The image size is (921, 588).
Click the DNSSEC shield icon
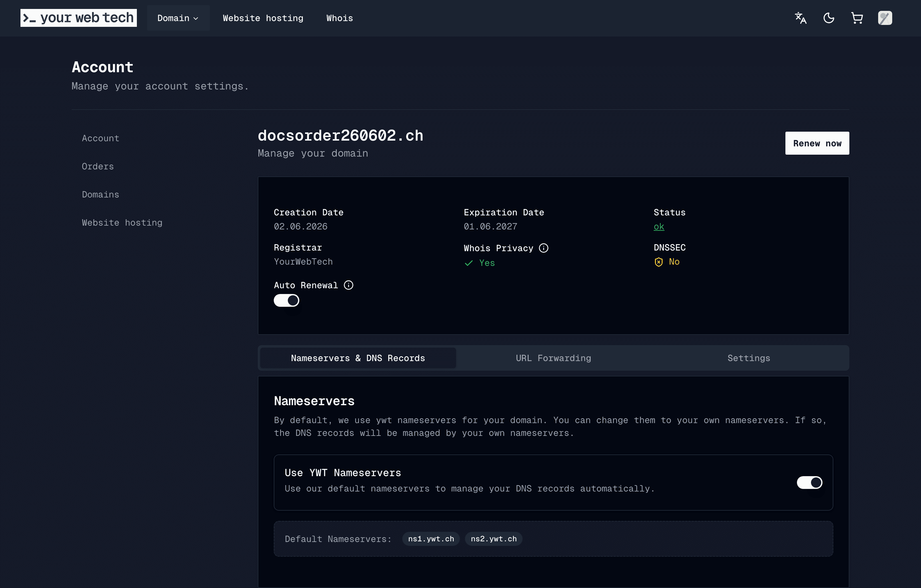point(658,262)
